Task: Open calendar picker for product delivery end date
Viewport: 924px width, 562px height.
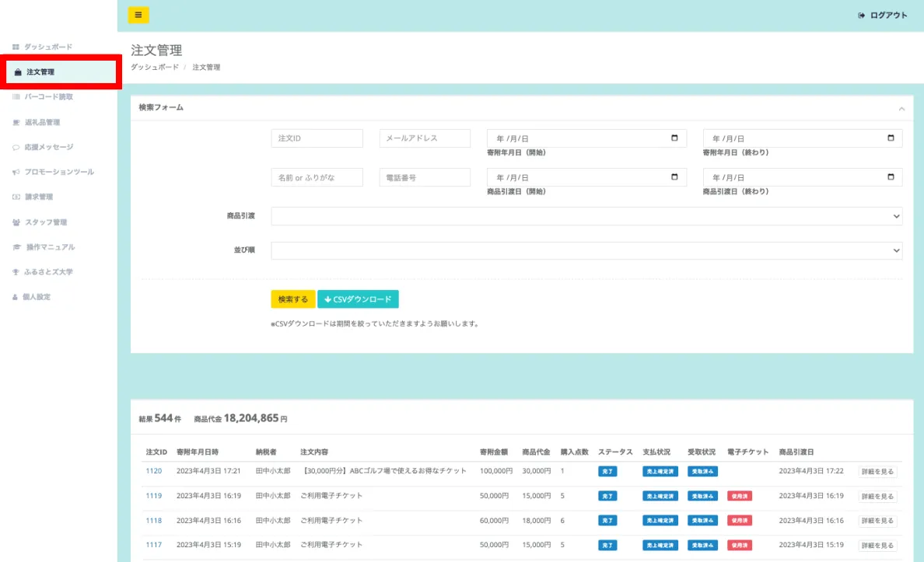Action: [x=891, y=177]
